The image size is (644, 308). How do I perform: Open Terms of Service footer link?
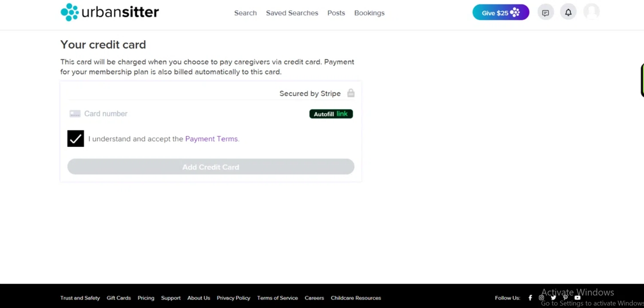[x=277, y=298]
